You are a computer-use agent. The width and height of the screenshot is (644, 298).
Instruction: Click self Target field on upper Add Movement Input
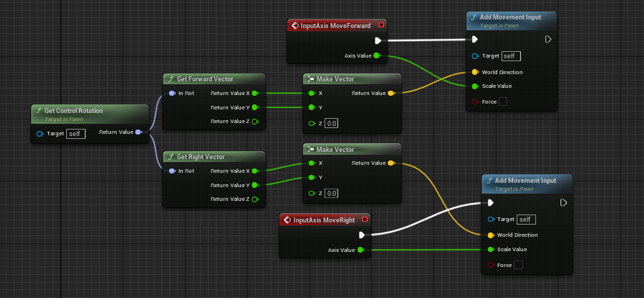pos(511,56)
